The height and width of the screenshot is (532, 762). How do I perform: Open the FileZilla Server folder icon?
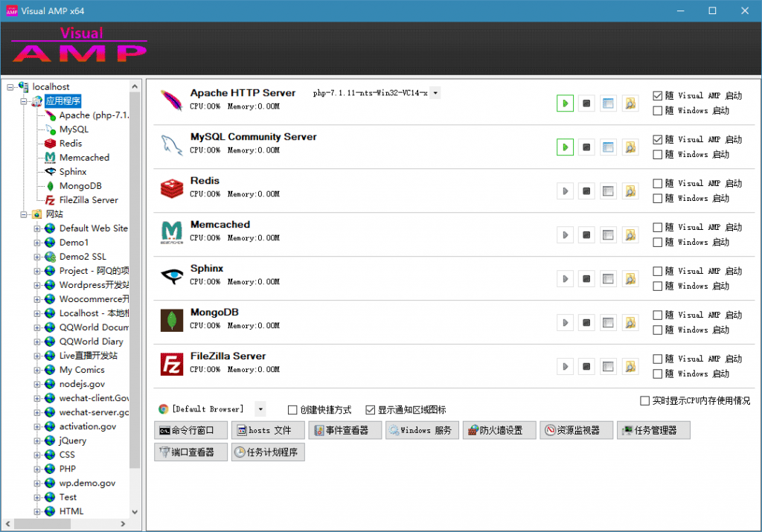pyautogui.click(x=630, y=366)
